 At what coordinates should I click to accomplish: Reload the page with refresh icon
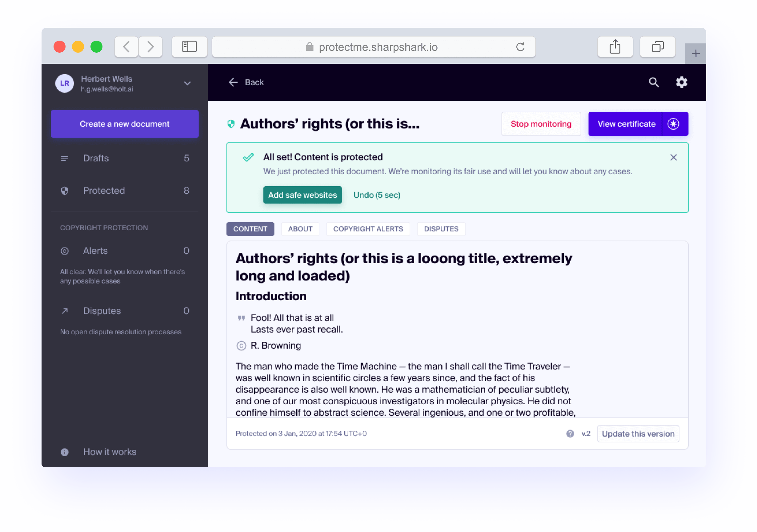tap(520, 47)
